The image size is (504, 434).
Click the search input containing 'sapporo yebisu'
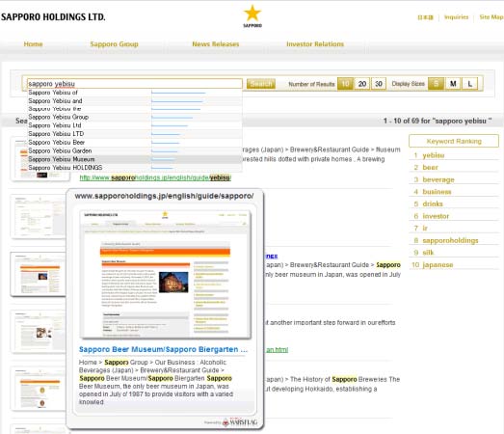pyautogui.click(x=135, y=84)
